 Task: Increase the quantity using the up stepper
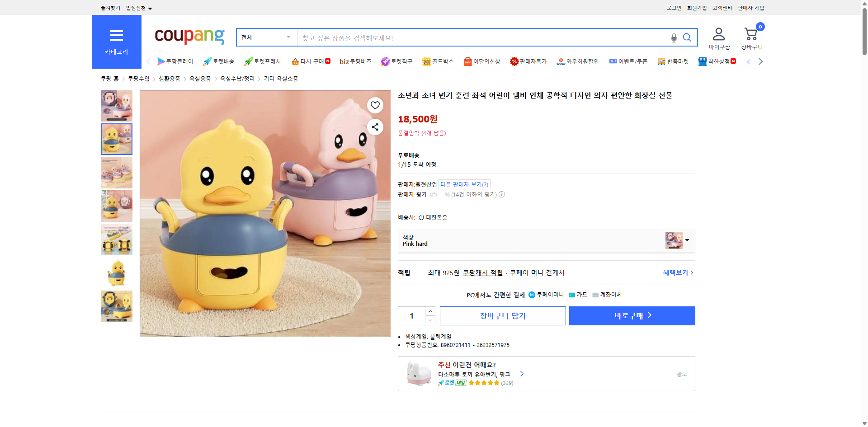(430, 311)
